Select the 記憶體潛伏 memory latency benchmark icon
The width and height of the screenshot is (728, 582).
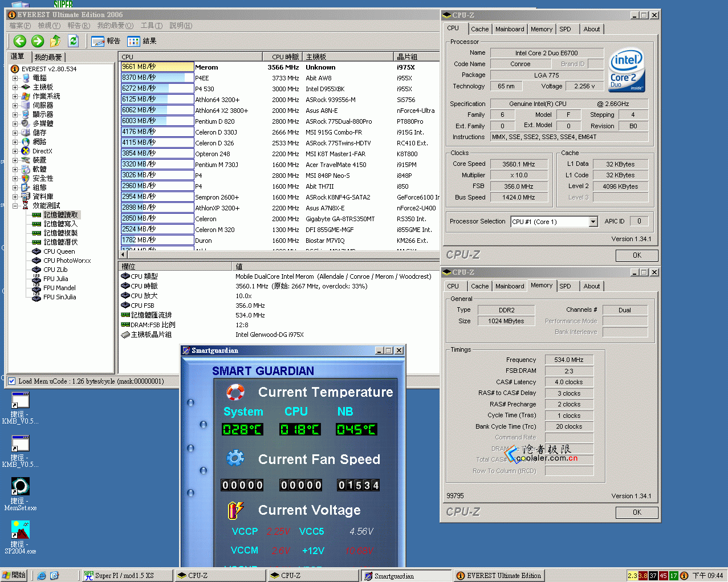[36, 242]
